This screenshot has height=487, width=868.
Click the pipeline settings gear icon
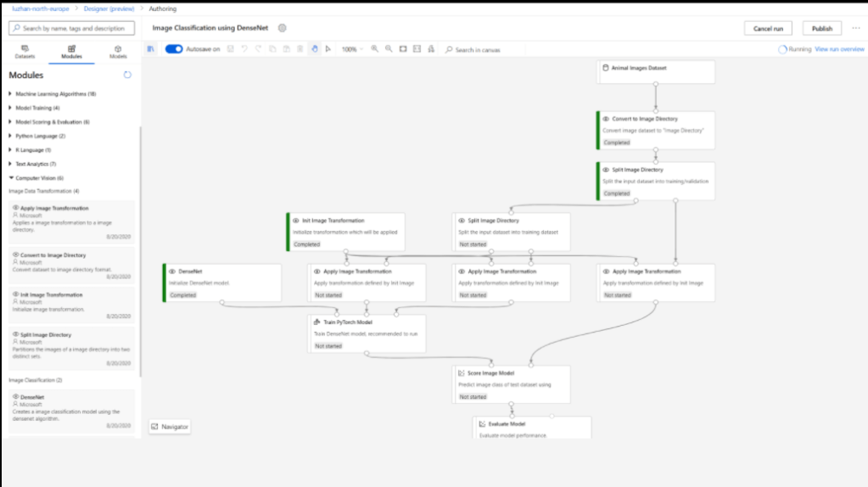(283, 28)
